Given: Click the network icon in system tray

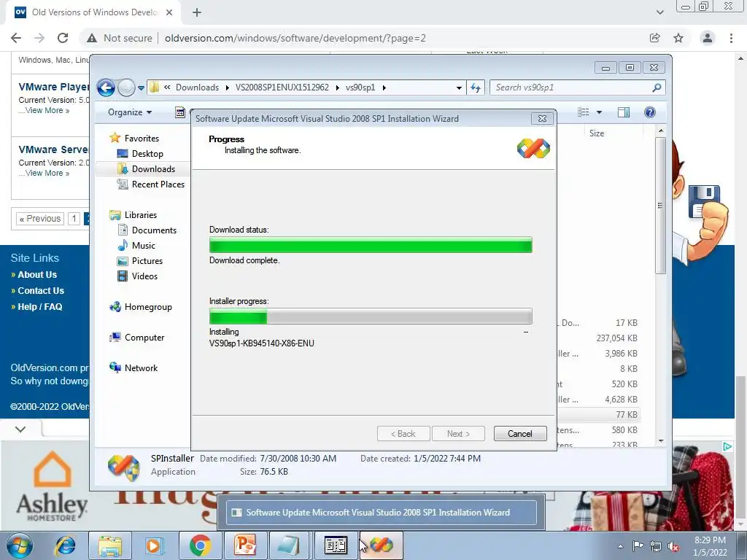Looking at the screenshot, I should click(656, 547).
